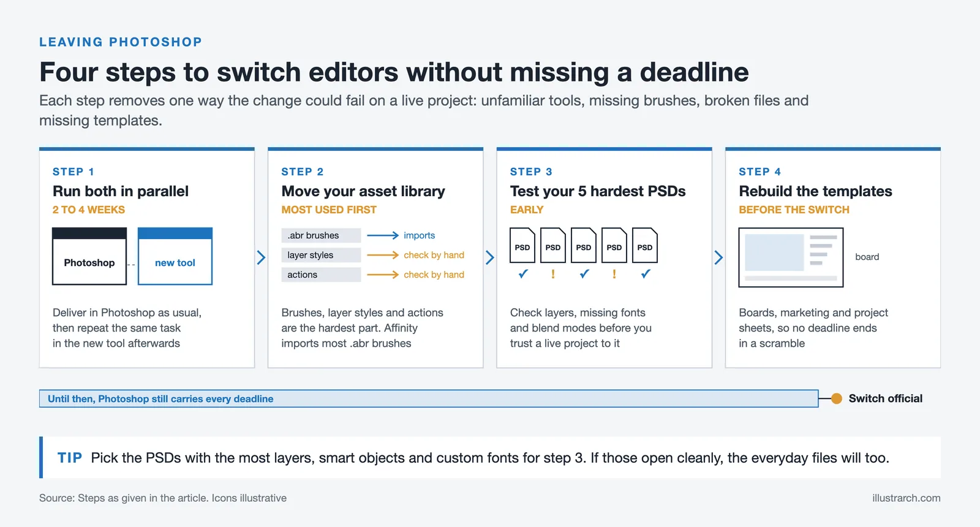Open the board template thumbnail in Step 4
The height and width of the screenshot is (527, 980).
click(791, 257)
